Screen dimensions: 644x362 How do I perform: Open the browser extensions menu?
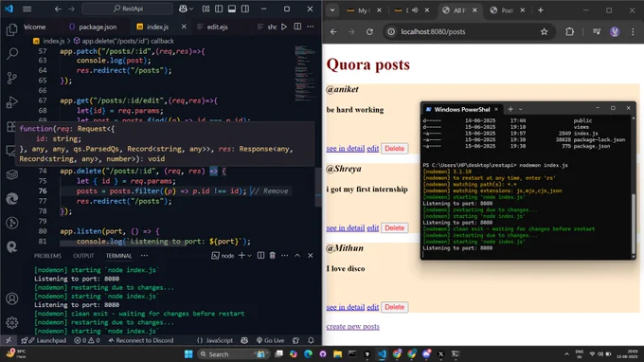(570, 31)
